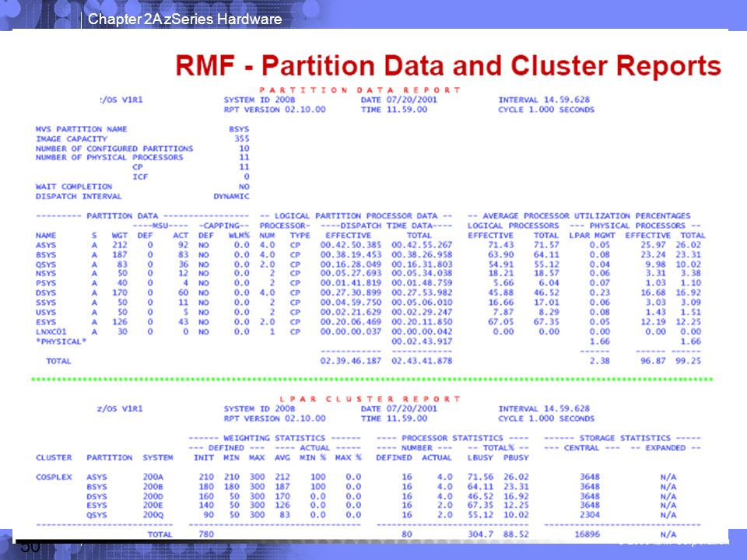Click the "USYS" partition name
The image size is (747, 560).
point(46,313)
